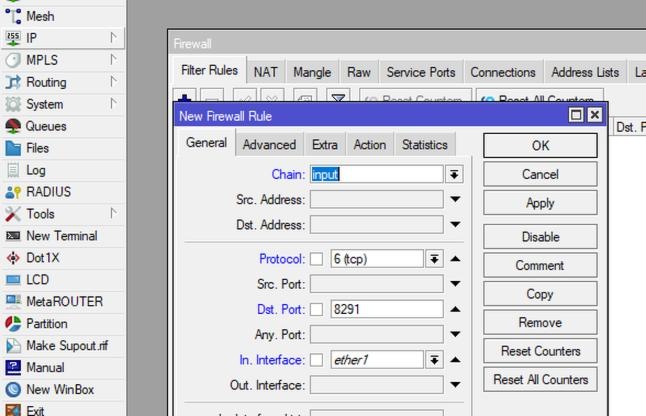Viewport: 646px width, 416px height.
Task: Open the Partition icon
Action: 13,324
